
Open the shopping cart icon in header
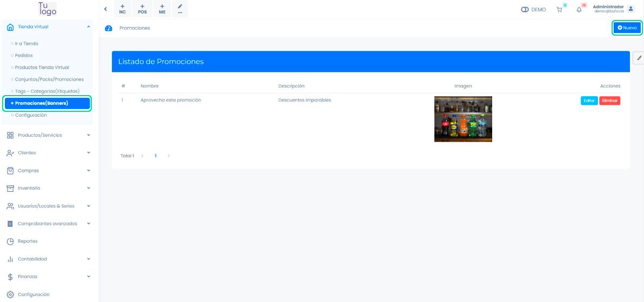[x=559, y=10]
